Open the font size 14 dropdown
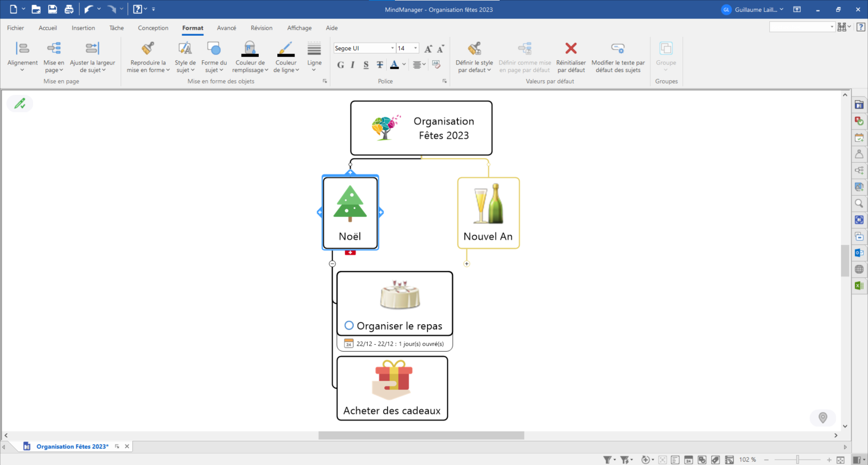The image size is (868, 465). coord(416,48)
